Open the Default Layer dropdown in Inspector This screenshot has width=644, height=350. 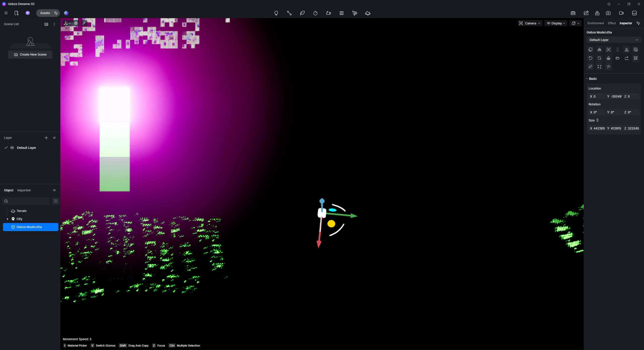click(x=613, y=40)
